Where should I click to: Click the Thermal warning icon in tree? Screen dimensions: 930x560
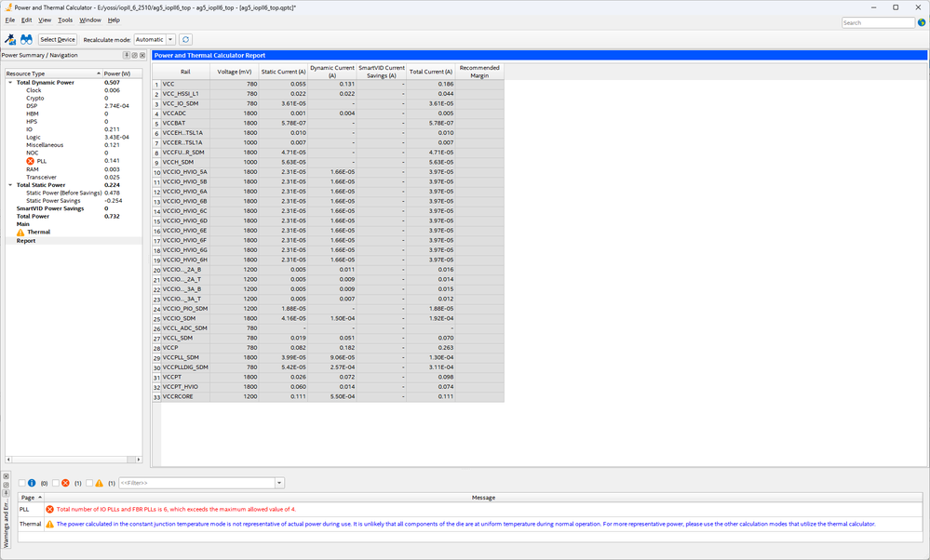coord(20,233)
